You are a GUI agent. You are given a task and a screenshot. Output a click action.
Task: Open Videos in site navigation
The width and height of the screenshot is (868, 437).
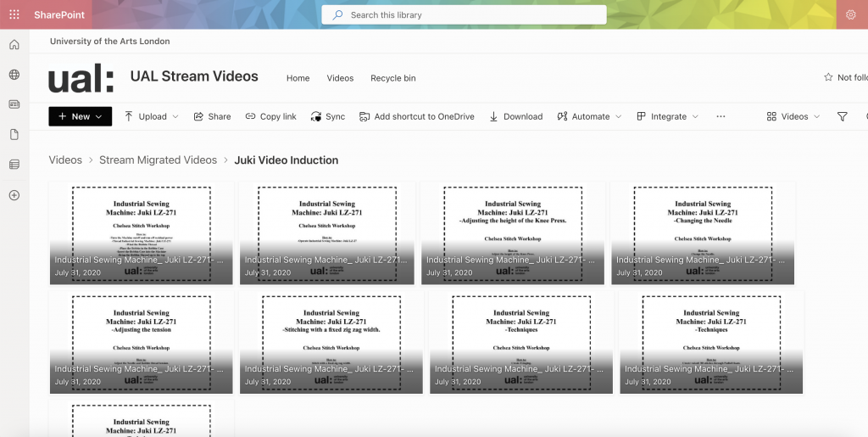coord(340,78)
